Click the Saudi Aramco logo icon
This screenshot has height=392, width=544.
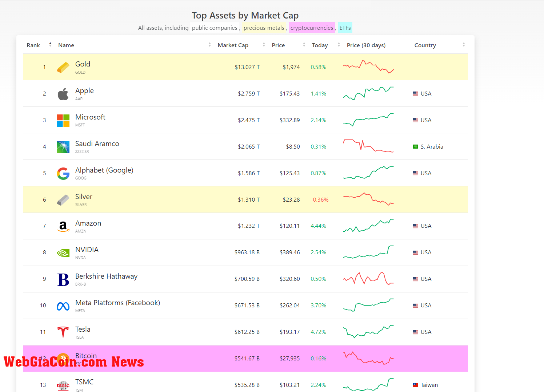(63, 147)
